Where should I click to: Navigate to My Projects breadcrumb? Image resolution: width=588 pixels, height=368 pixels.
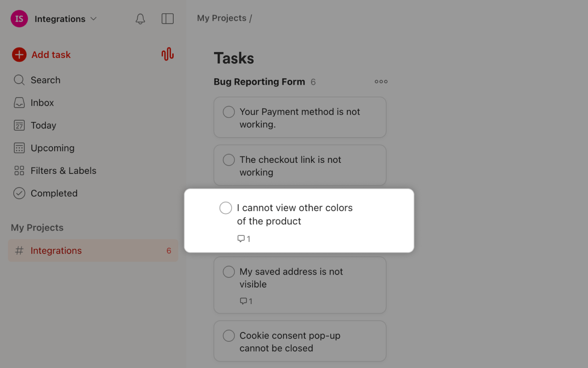(x=221, y=18)
